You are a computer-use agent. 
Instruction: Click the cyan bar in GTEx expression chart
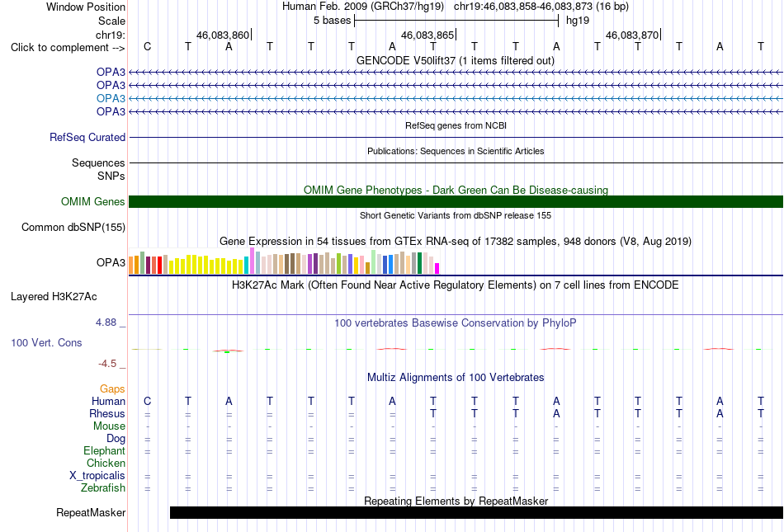tap(246, 266)
